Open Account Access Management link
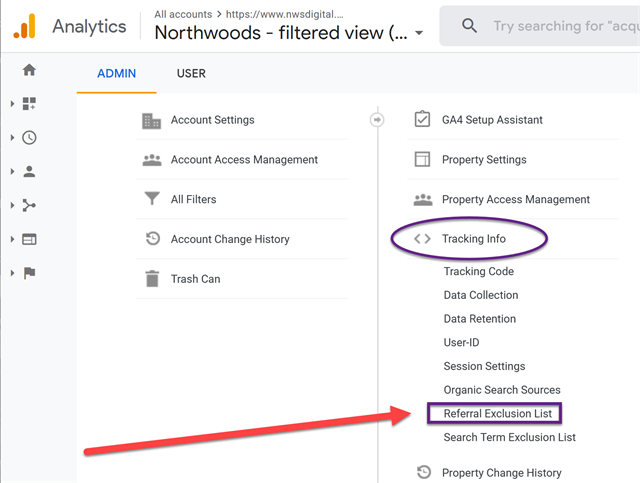This screenshot has width=640, height=483. click(244, 159)
